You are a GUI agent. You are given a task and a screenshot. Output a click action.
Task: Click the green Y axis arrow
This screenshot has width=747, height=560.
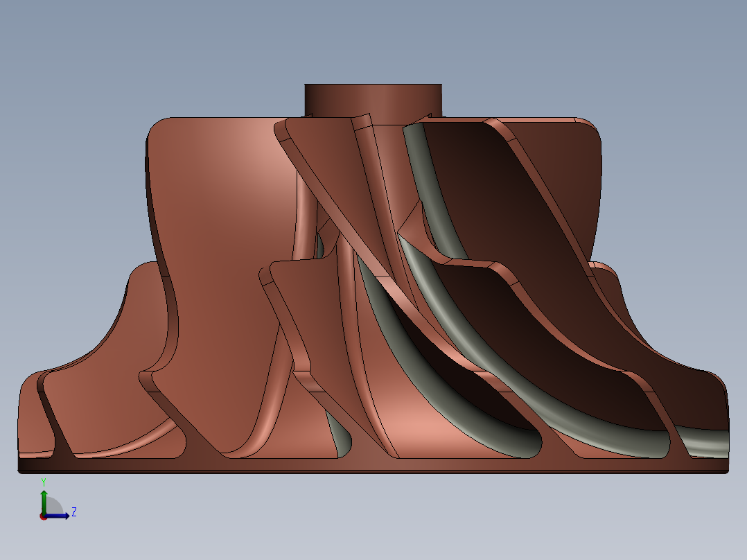44,502
